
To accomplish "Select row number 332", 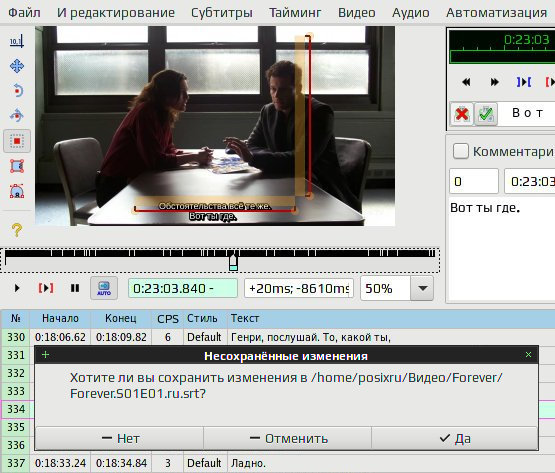I will click(x=16, y=373).
